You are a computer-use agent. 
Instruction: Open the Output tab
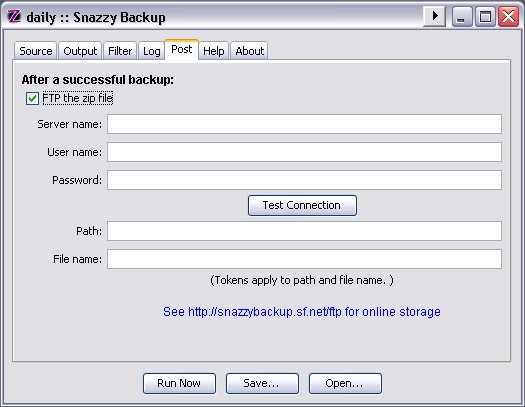tap(80, 51)
